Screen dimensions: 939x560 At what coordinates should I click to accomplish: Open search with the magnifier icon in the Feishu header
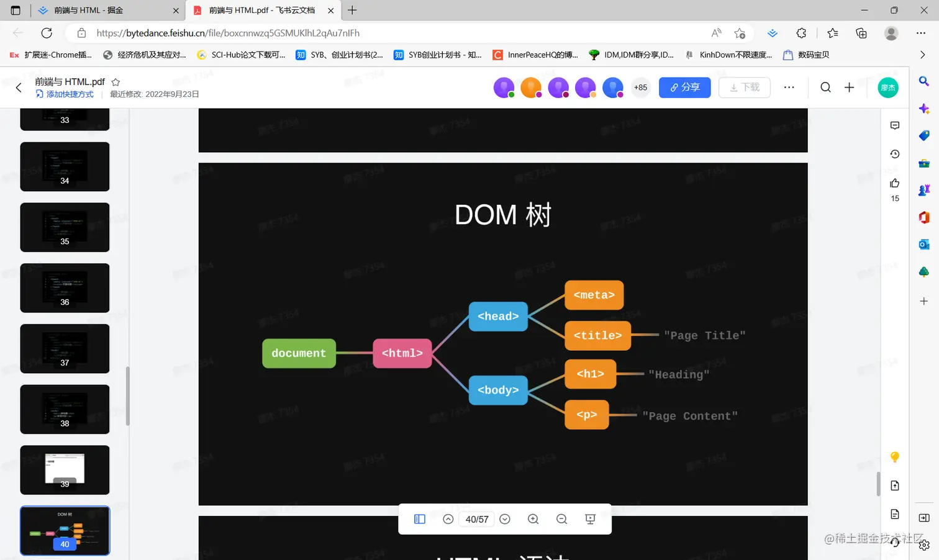pyautogui.click(x=825, y=88)
